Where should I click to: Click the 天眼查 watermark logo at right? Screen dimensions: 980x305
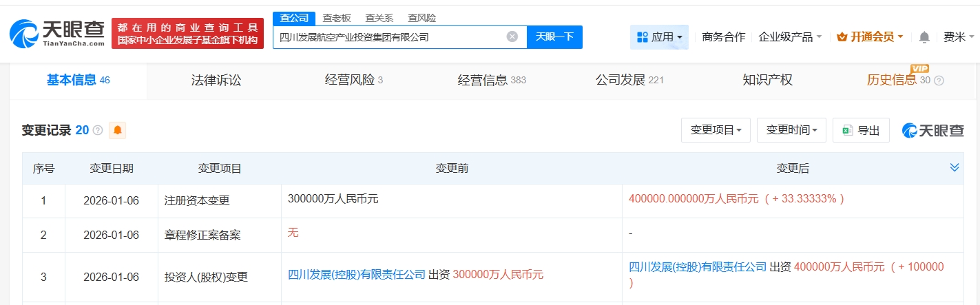tap(933, 130)
